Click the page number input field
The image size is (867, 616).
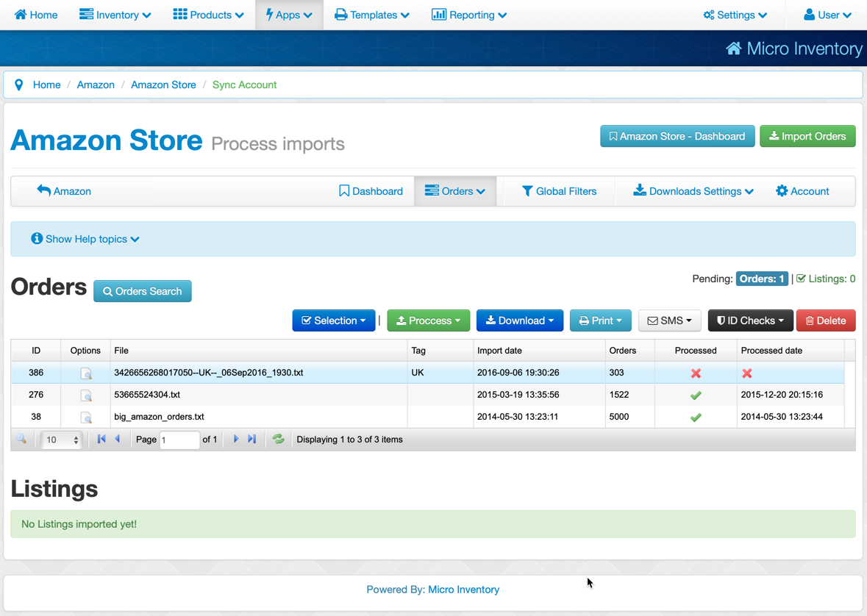point(179,440)
